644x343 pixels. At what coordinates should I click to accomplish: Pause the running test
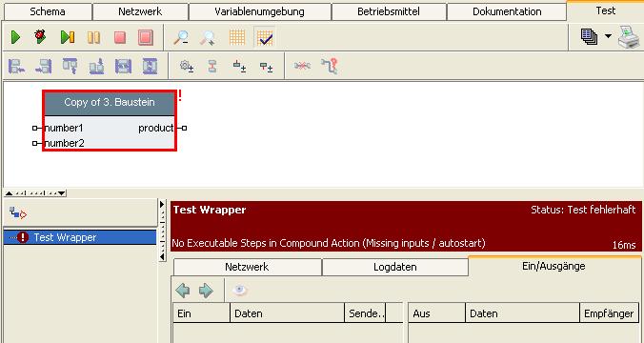(93, 37)
